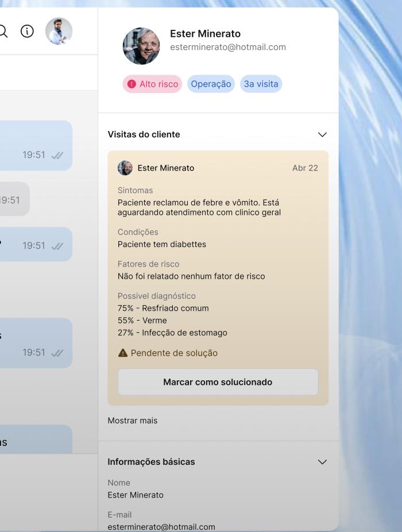Click the magnifier search icon in chat header
This screenshot has width=402, height=532.
pyautogui.click(x=3, y=31)
